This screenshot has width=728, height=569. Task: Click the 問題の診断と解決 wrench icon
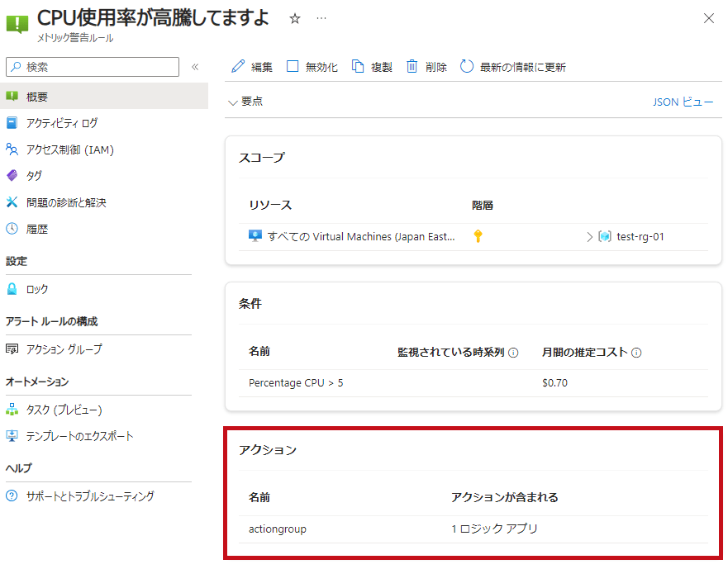[12, 202]
